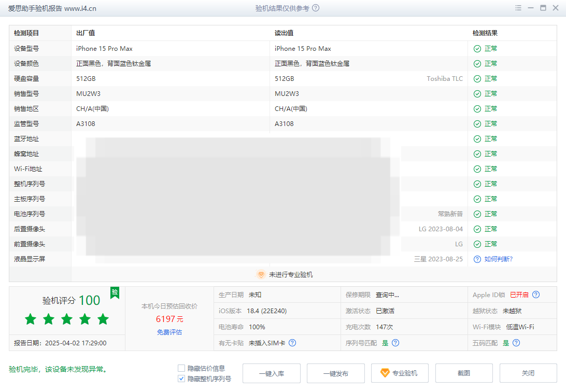Viewport: 566px width, 392px height.
Task: Click help icon next to 未插入SIM卡
Action: [292, 343]
